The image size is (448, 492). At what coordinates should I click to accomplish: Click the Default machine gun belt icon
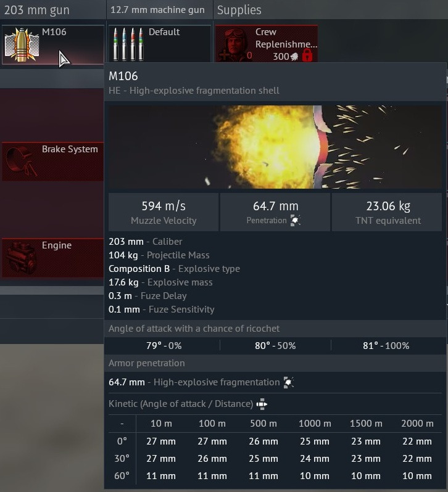(x=128, y=44)
